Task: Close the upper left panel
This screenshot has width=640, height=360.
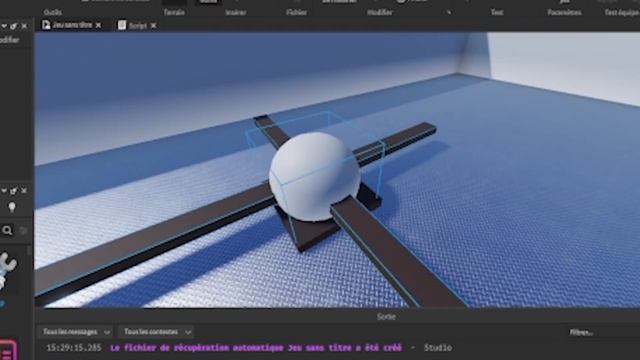Action: [24, 26]
